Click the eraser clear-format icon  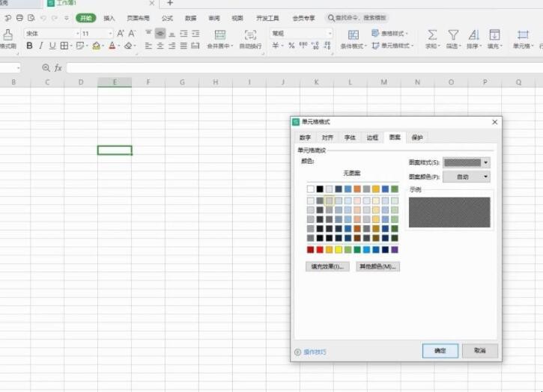128,46
